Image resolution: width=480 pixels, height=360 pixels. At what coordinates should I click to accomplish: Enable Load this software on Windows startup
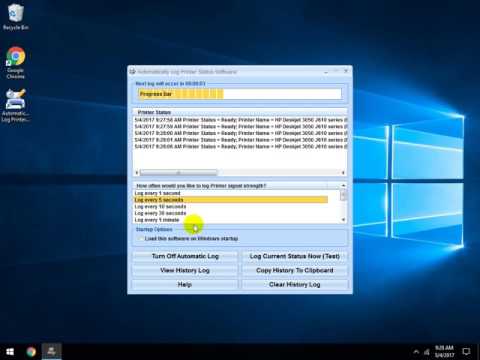(141, 238)
